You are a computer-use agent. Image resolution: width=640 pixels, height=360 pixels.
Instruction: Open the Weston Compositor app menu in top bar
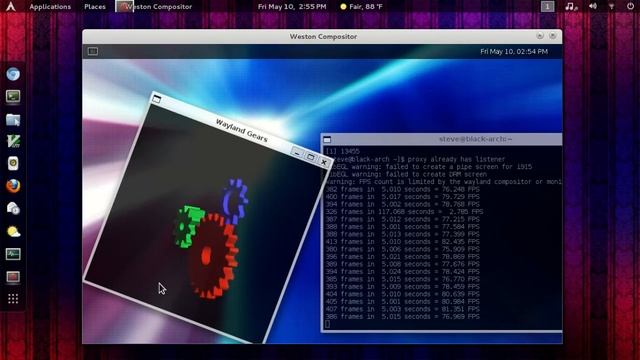[x=154, y=7]
